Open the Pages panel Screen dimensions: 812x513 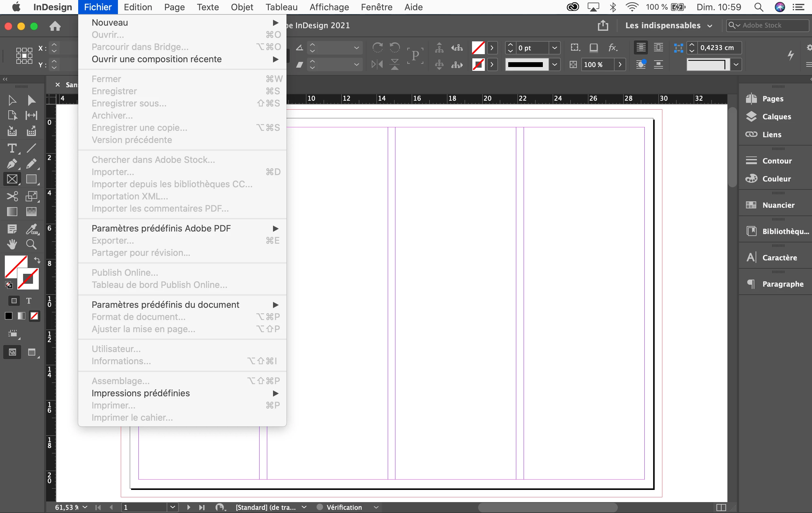click(x=772, y=98)
